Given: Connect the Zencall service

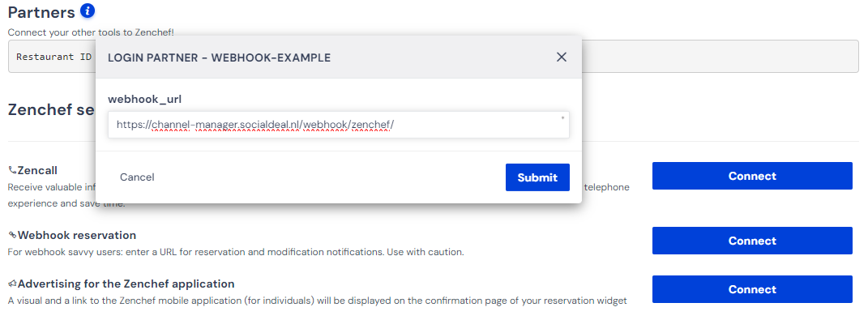Looking at the screenshot, I should pyautogui.click(x=752, y=176).
